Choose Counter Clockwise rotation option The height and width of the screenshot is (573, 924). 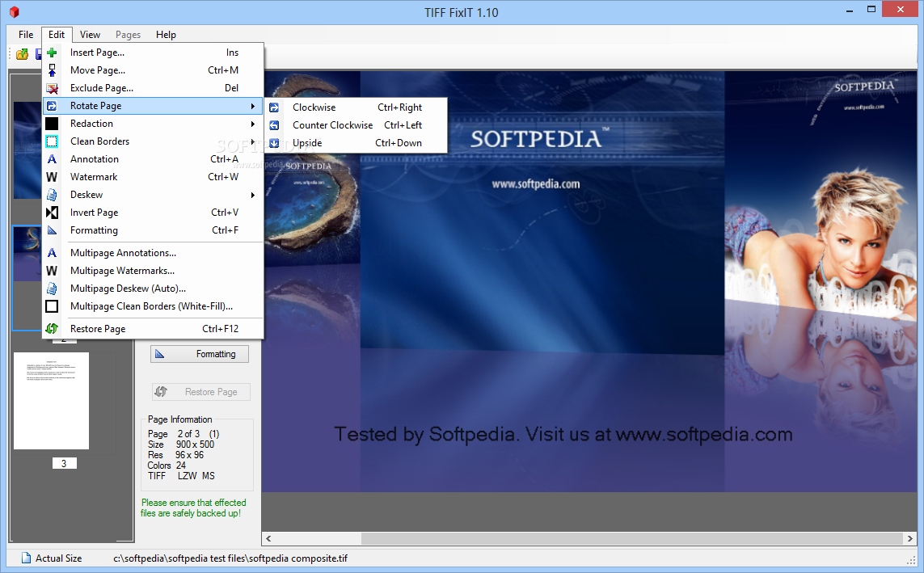coord(356,125)
